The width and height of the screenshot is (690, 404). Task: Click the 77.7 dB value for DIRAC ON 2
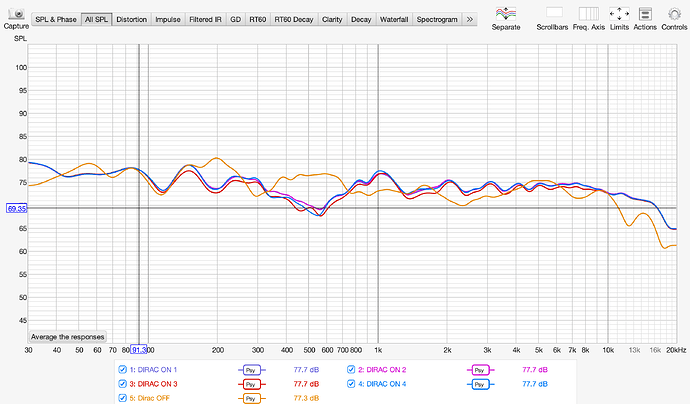[x=535, y=370]
